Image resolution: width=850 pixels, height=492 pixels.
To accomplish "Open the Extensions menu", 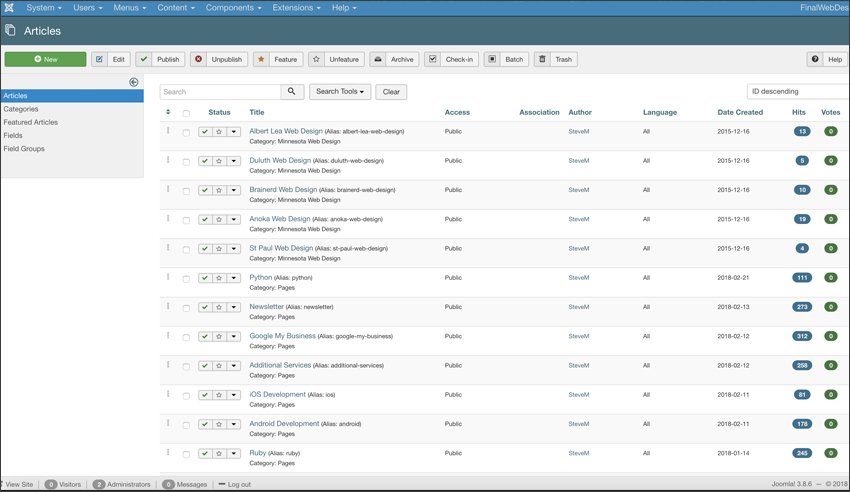I will click(296, 8).
